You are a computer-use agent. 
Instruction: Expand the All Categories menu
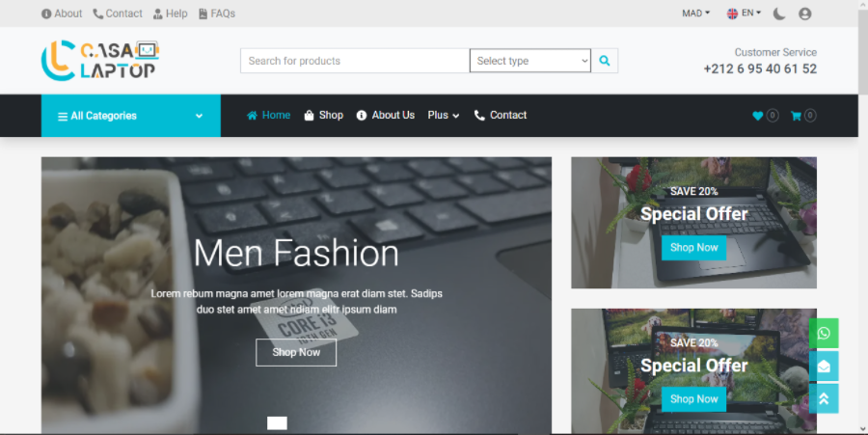130,116
